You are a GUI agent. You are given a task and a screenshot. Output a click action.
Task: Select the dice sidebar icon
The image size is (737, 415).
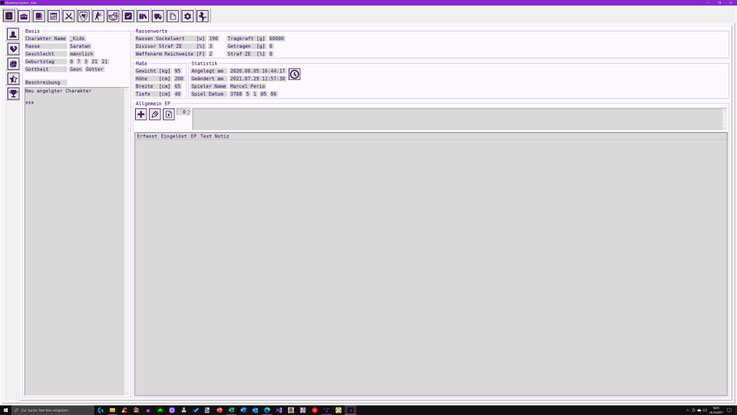[13, 64]
